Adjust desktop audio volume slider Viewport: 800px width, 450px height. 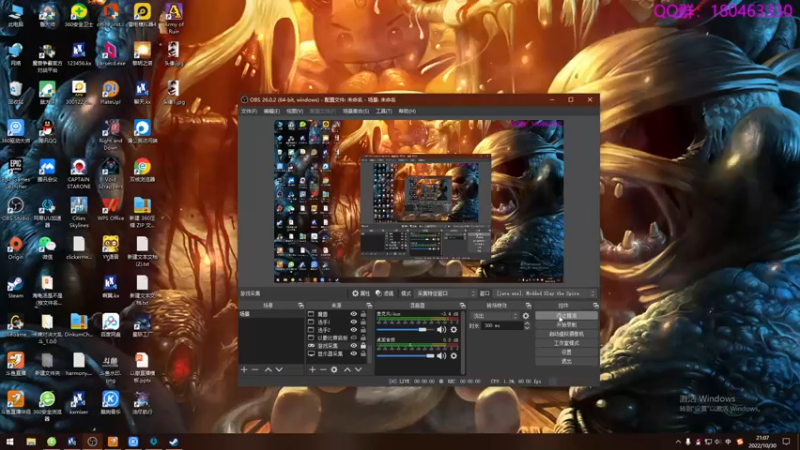pos(406,356)
